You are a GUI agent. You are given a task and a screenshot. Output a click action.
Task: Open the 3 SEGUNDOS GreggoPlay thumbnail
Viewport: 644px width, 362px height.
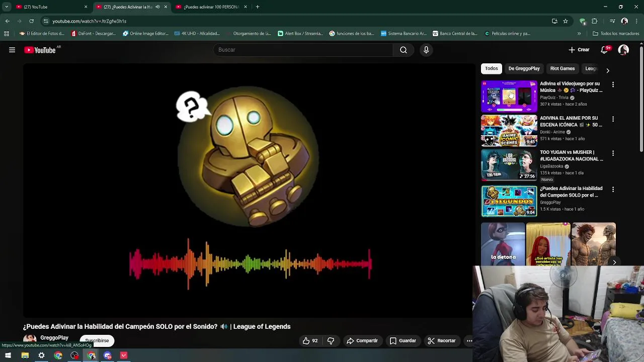click(509, 201)
